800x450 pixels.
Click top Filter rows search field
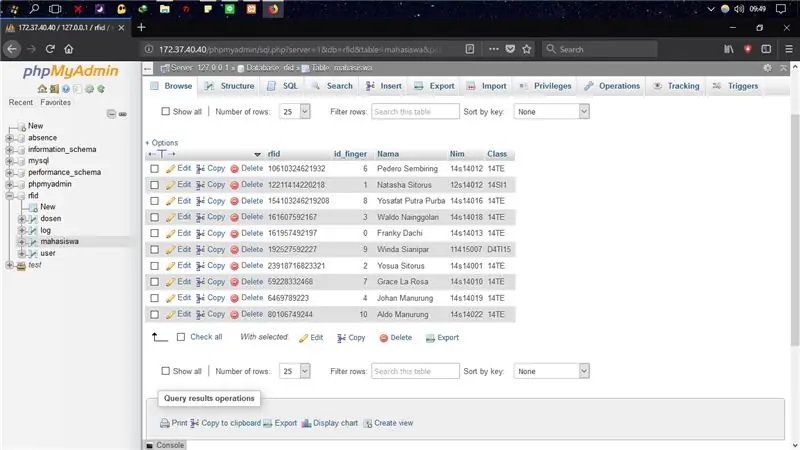pos(415,112)
